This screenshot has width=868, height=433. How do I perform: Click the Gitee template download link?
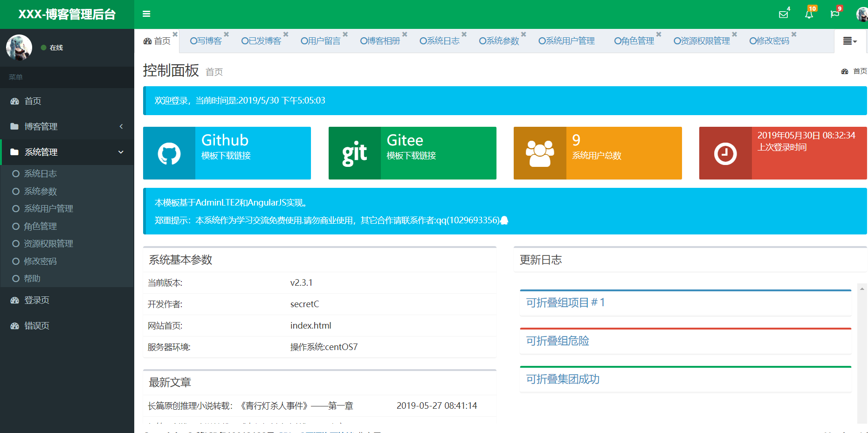pyautogui.click(x=411, y=156)
